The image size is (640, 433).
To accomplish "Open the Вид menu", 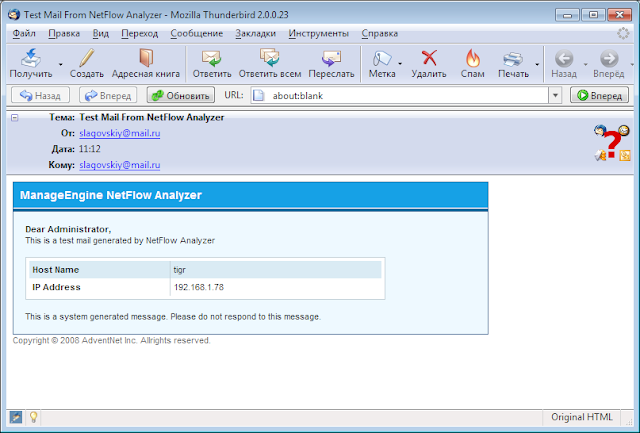I will point(100,33).
